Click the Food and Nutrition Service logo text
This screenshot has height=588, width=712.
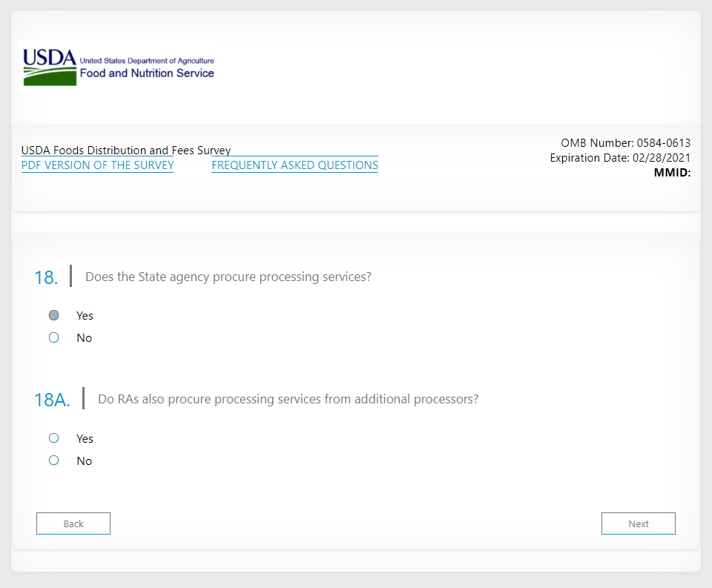click(147, 73)
